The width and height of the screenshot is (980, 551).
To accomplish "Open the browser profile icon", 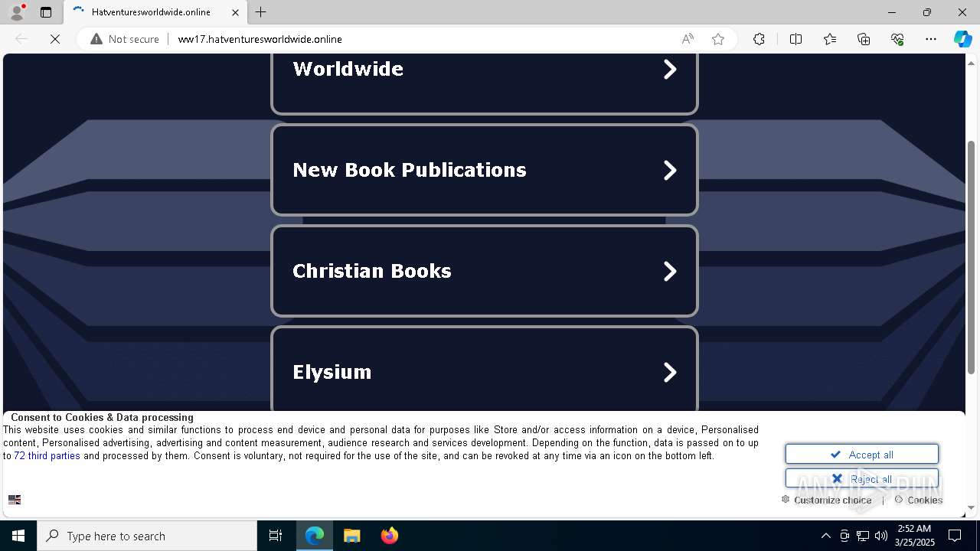I will (17, 12).
